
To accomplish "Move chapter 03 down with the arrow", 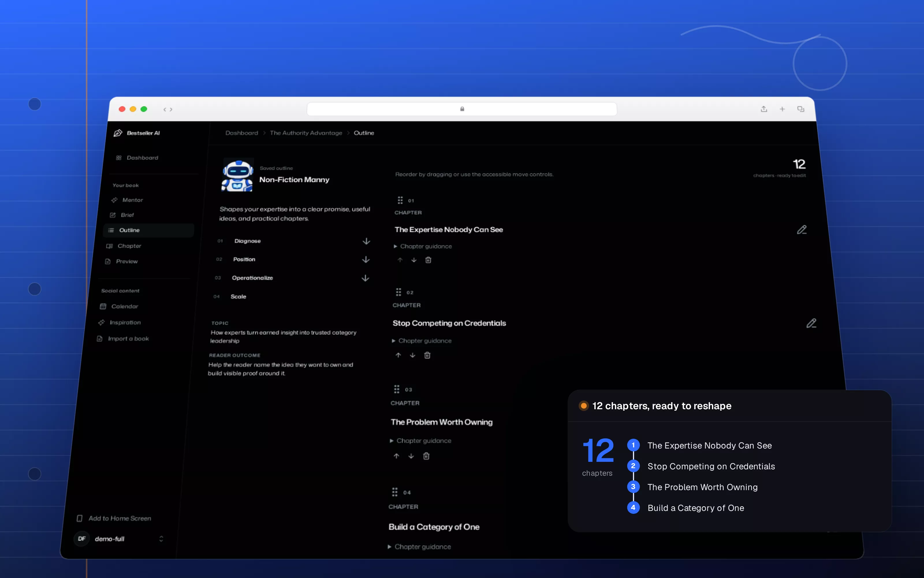I will 411,456.
